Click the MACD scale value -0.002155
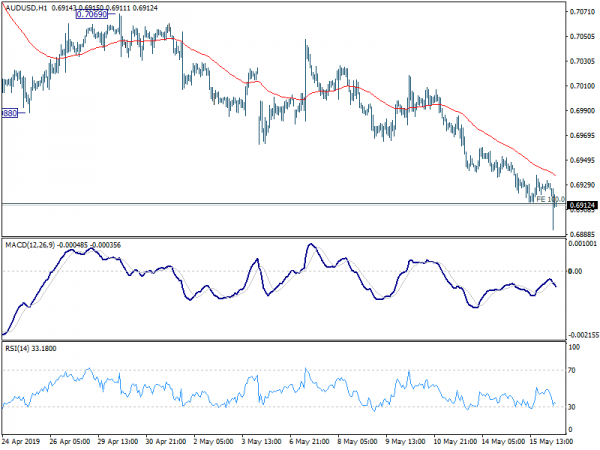Viewport: 600px width, 450px height. [x=584, y=335]
